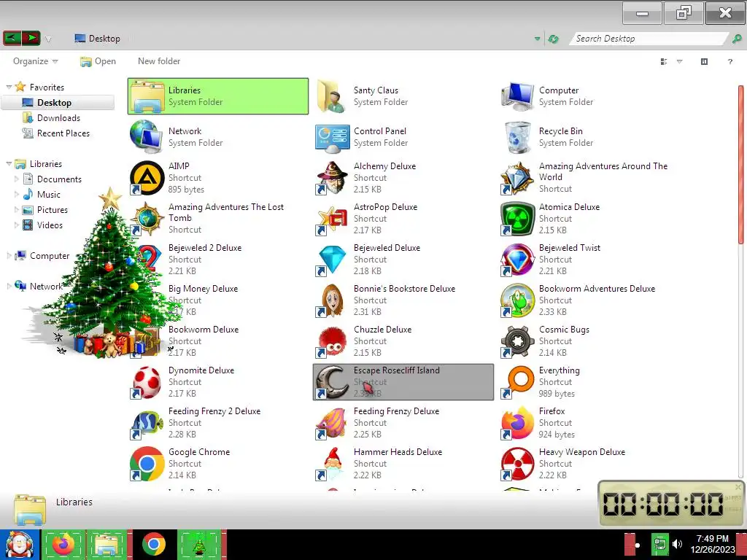Click the Search Desktop input field
The width and height of the screenshot is (747, 560).
(649, 39)
